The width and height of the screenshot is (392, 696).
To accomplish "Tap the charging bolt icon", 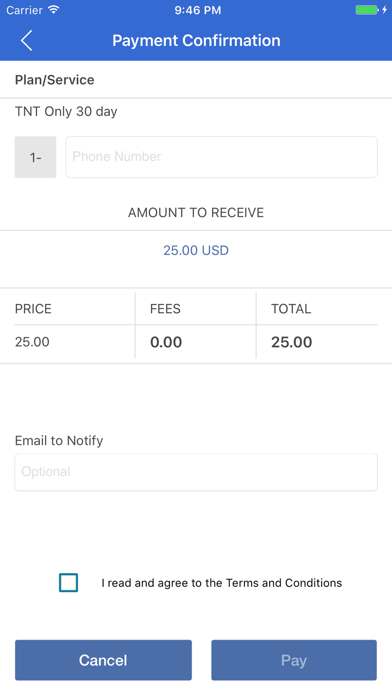I will coord(384,10).
